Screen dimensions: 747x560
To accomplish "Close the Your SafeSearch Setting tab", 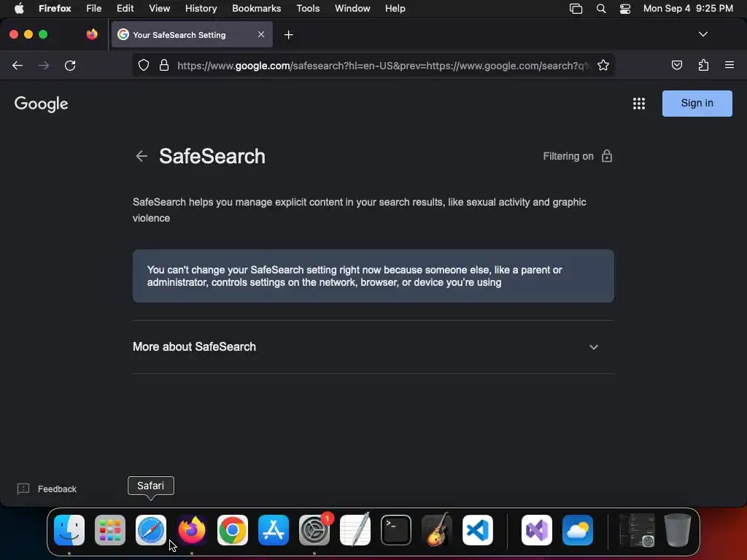I will [261, 34].
